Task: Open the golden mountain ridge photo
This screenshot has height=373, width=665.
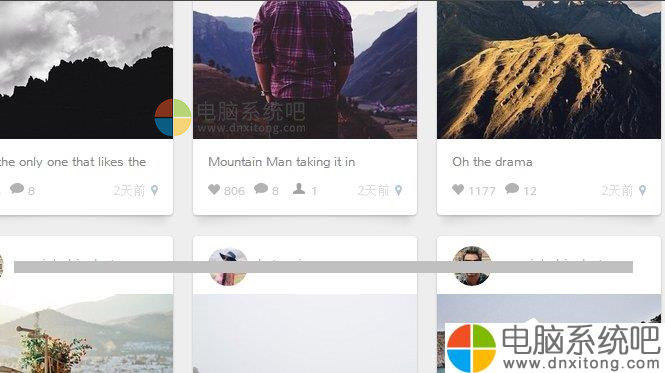Action: click(x=549, y=69)
